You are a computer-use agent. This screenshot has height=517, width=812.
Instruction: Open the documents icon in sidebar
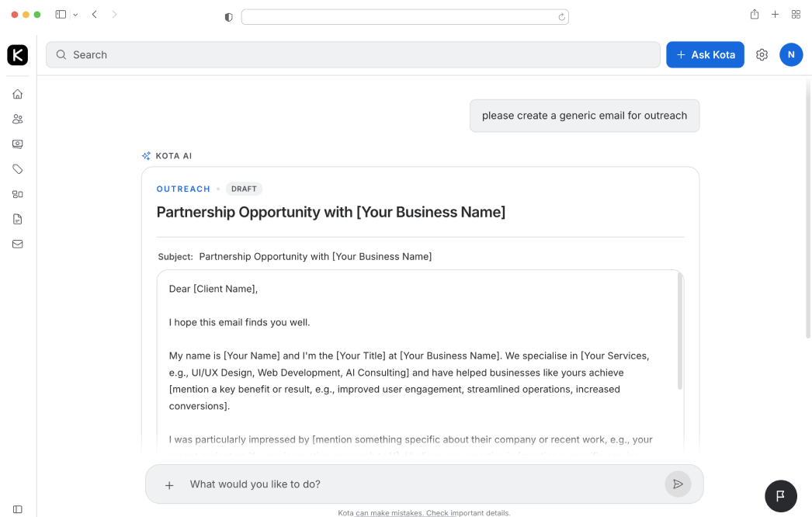click(18, 219)
